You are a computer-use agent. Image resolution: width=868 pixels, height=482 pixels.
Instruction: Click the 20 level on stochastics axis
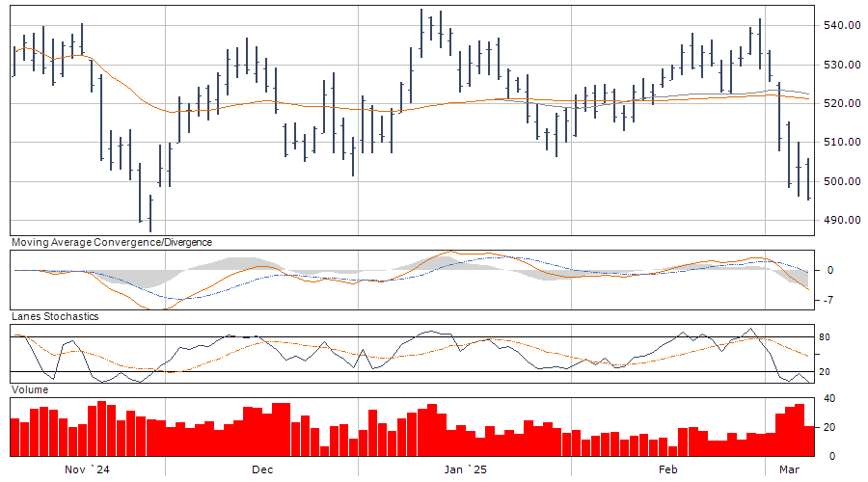tap(825, 372)
